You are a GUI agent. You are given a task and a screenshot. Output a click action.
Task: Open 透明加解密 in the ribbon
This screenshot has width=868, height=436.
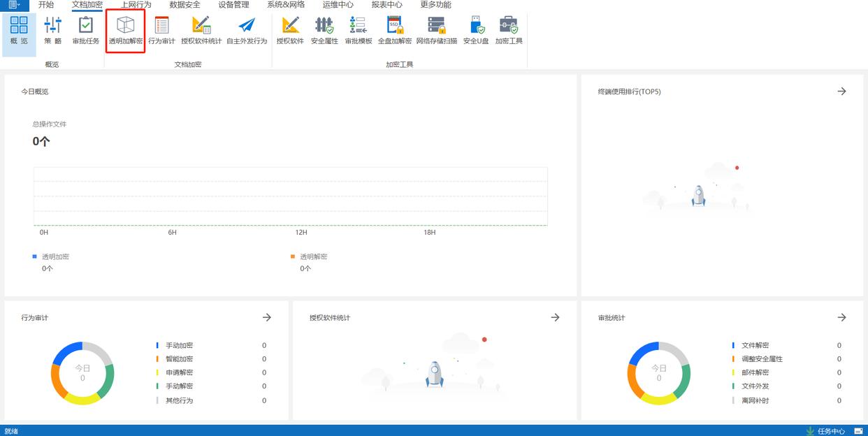pos(126,31)
